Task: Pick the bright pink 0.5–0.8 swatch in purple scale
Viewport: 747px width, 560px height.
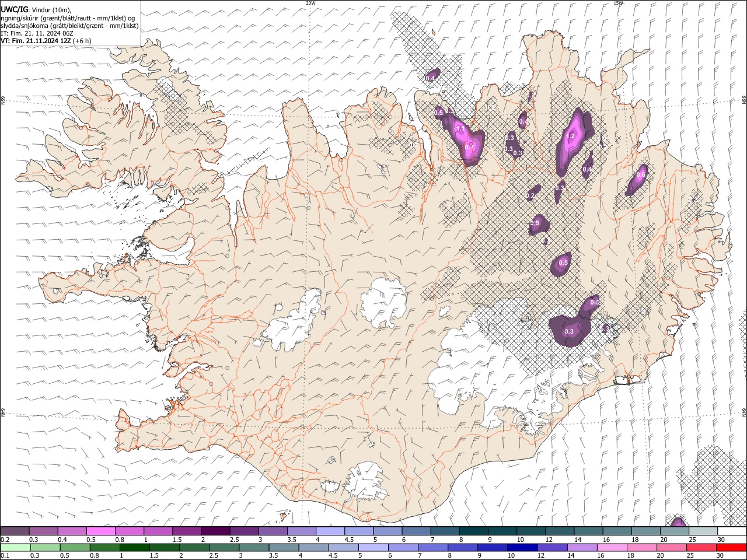Action: click(x=101, y=531)
